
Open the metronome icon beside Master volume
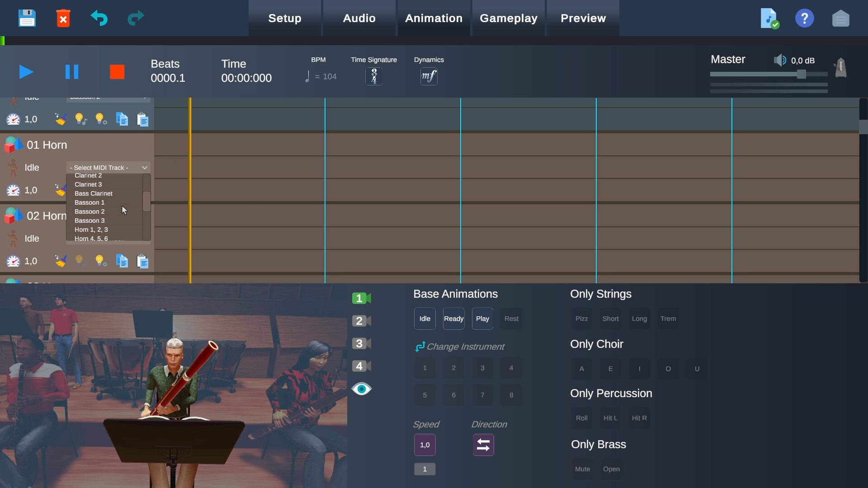840,68
